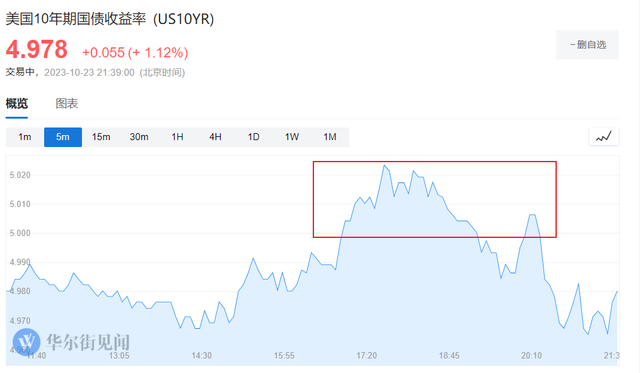
Task: Click the US10YR title heading
Action: (x=110, y=19)
